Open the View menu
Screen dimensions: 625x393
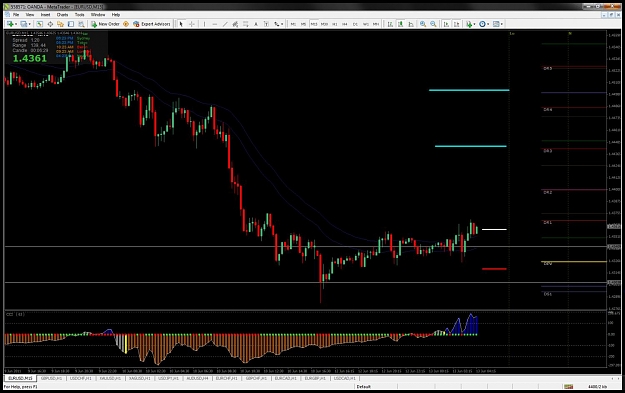(30, 14)
